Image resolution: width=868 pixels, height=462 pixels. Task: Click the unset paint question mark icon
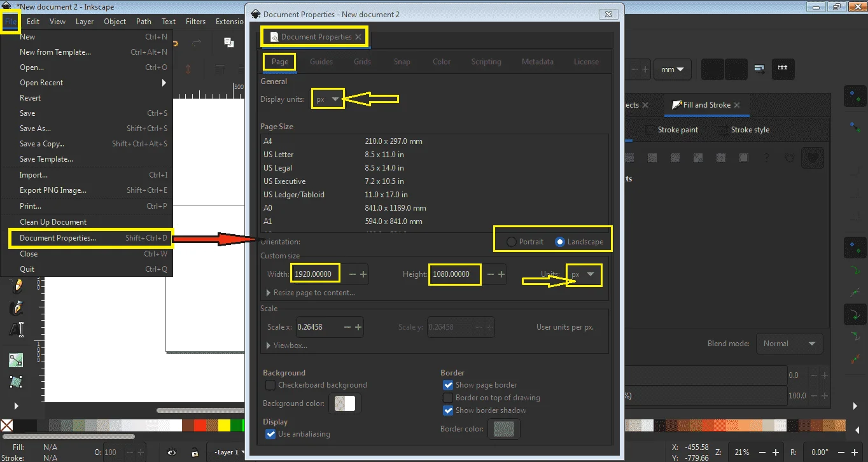(x=766, y=158)
